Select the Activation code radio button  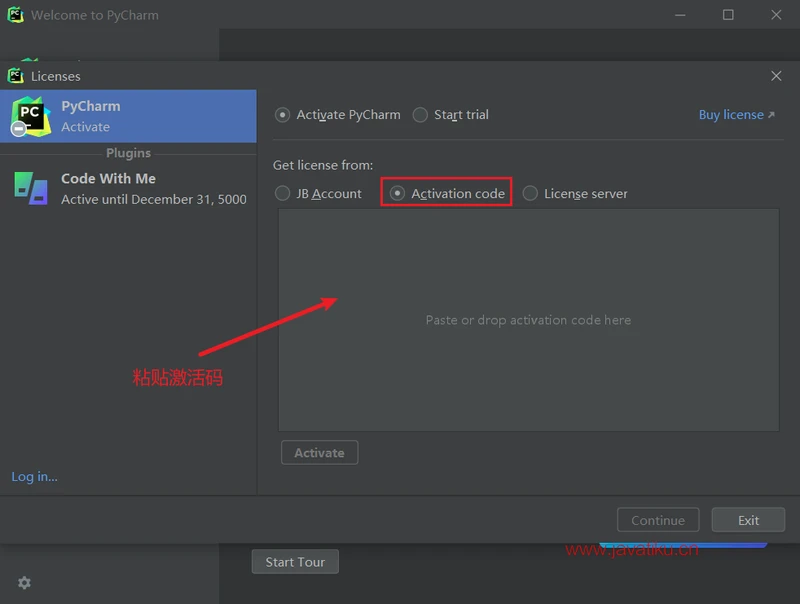click(x=398, y=193)
